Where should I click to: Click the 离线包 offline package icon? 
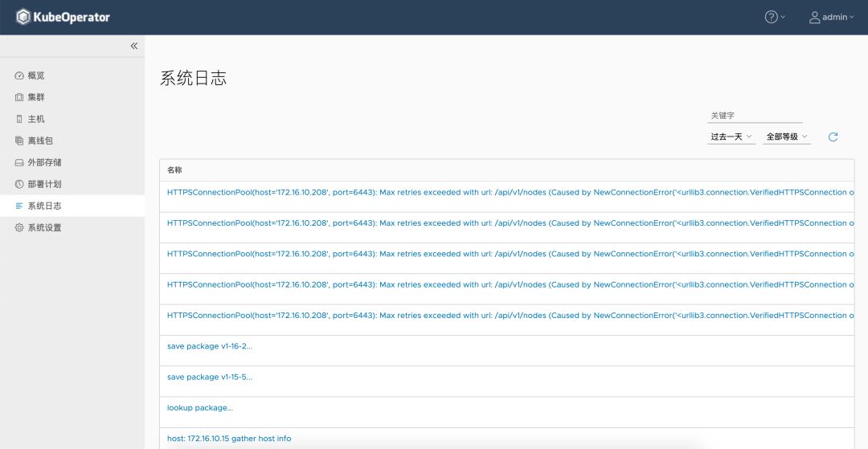tap(19, 141)
